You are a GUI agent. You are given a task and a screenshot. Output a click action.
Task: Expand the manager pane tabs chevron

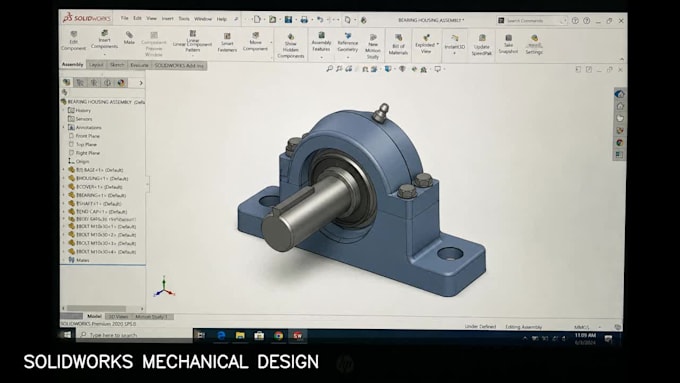point(141,83)
